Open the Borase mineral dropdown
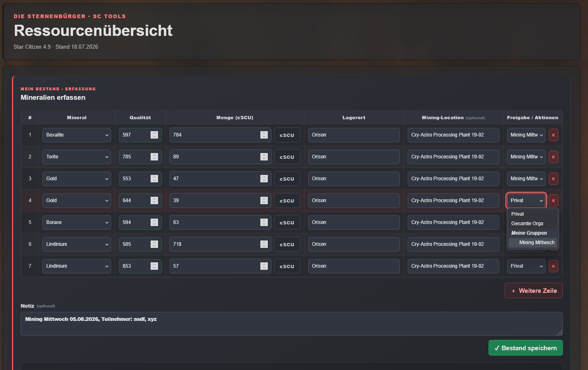Image resolution: width=588 pixels, height=370 pixels. point(77,222)
